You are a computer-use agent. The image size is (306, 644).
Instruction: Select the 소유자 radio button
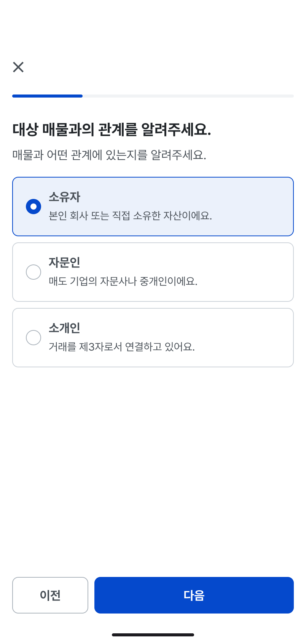tap(33, 207)
